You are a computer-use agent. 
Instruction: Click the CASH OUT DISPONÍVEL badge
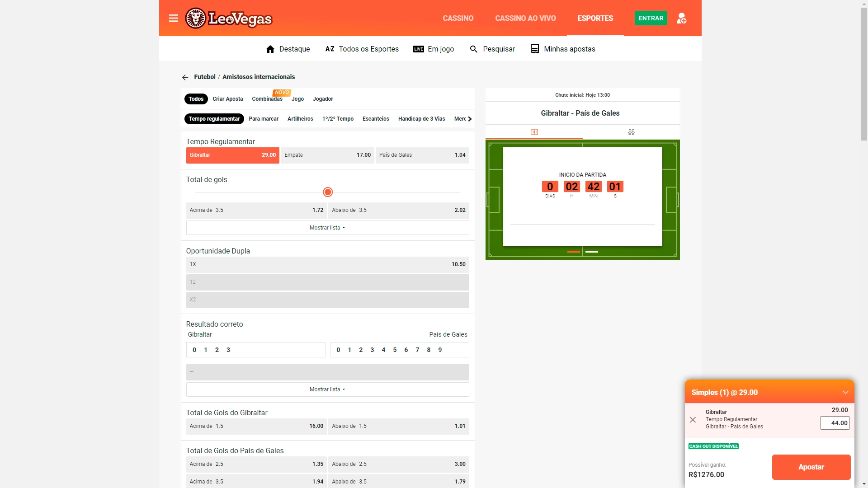(x=713, y=446)
